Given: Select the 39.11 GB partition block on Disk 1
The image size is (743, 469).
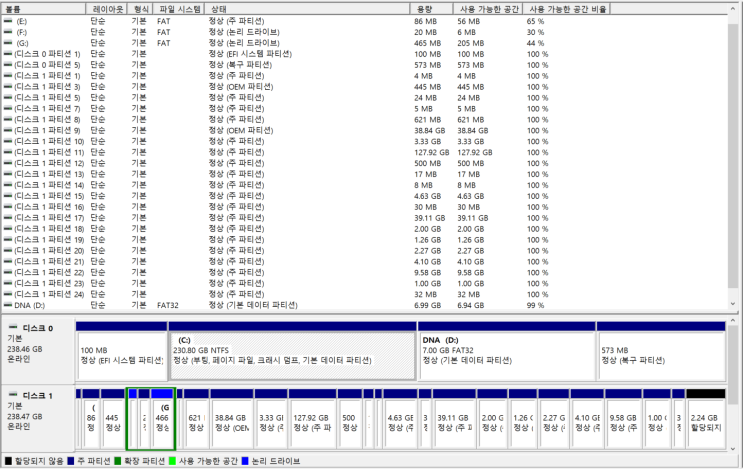Looking at the screenshot, I should [x=454, y=418].
